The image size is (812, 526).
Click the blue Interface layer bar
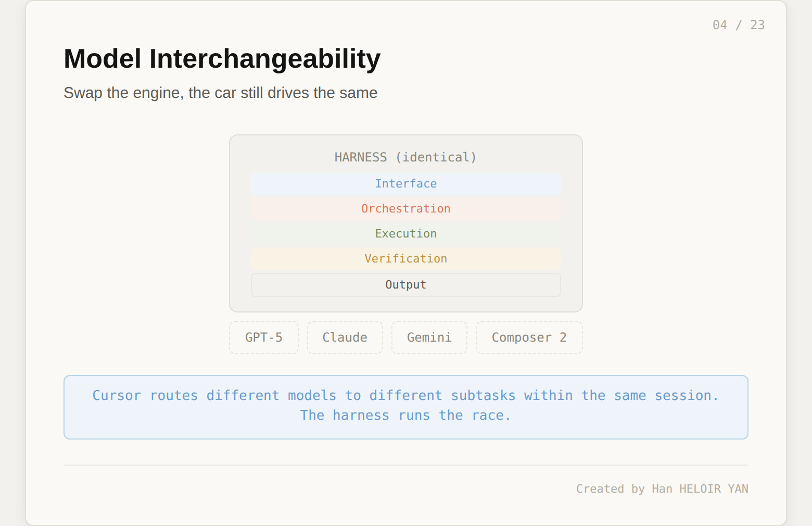click(405, 184)
